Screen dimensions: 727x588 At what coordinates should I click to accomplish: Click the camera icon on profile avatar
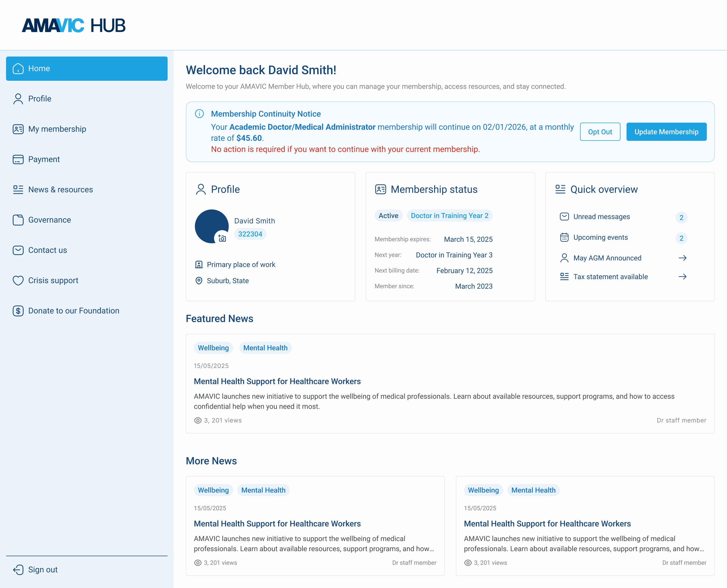222,238
